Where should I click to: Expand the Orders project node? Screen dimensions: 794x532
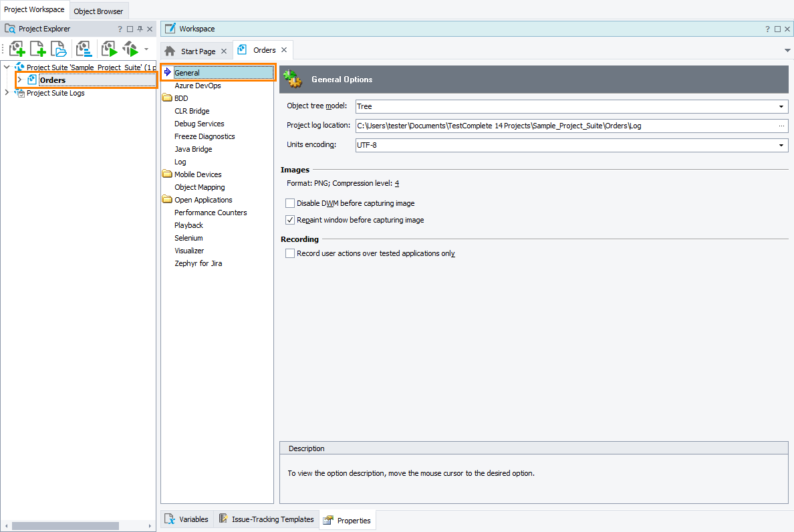19,80
